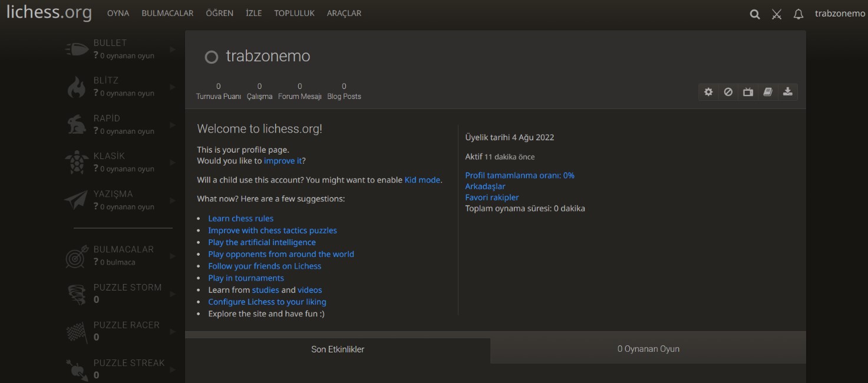Open the İZLE menu

[x=254, y=13]
